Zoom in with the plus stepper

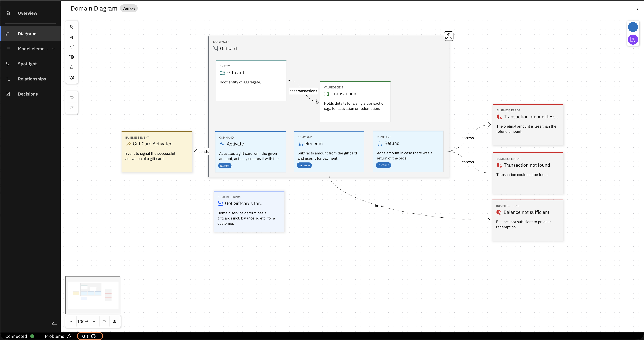(x=94, y=321)
